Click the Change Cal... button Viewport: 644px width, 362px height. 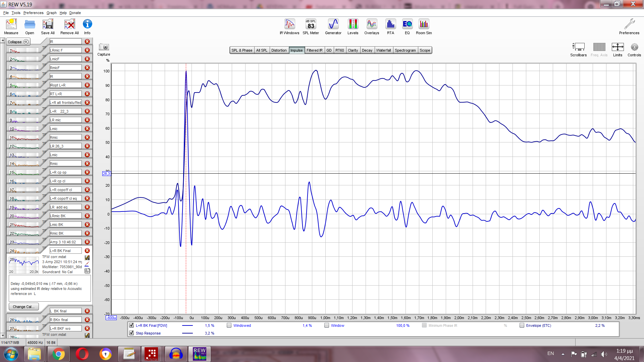point(23,307)
